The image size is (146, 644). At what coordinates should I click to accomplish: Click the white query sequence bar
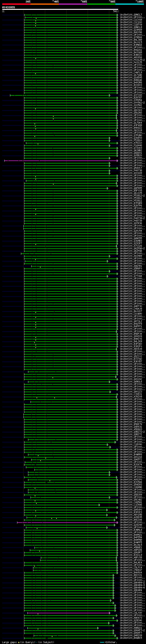[60, 9]
